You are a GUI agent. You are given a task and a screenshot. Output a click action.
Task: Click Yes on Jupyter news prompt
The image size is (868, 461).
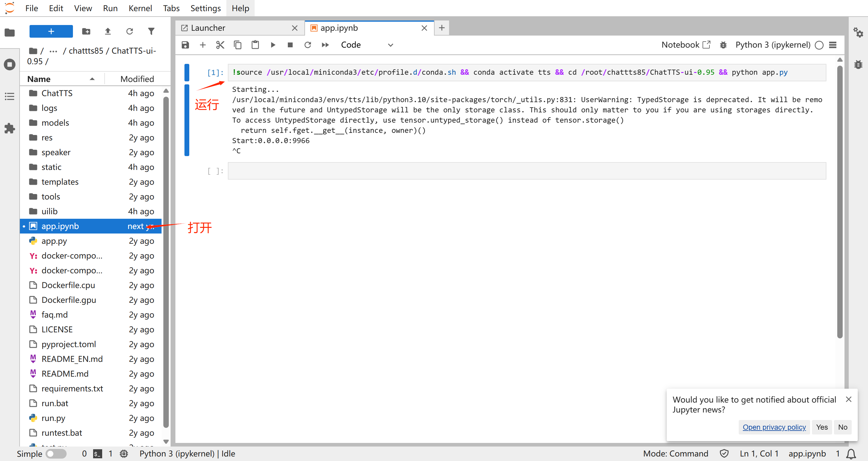(x=822, y=427)
